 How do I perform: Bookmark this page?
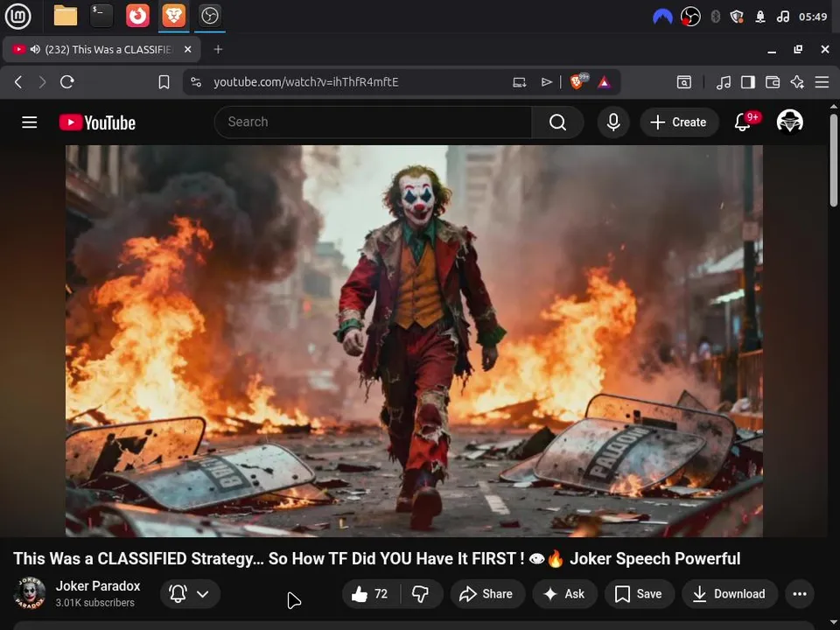click(x=164, y=82)
